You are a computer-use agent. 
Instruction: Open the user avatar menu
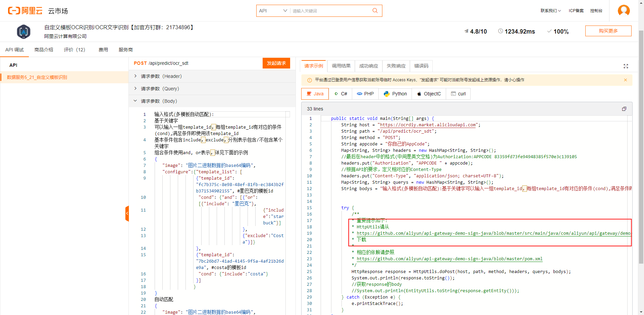click(x=624, y=10)
